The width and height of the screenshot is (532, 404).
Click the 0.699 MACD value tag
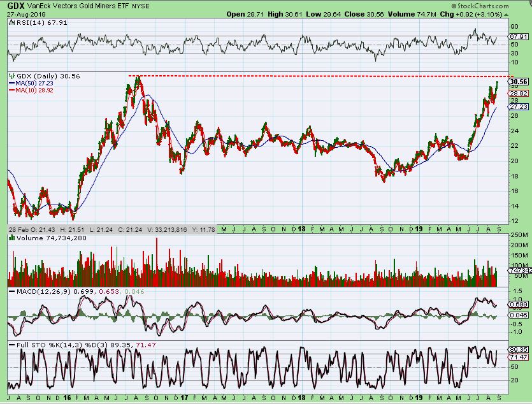coord(519,304)
